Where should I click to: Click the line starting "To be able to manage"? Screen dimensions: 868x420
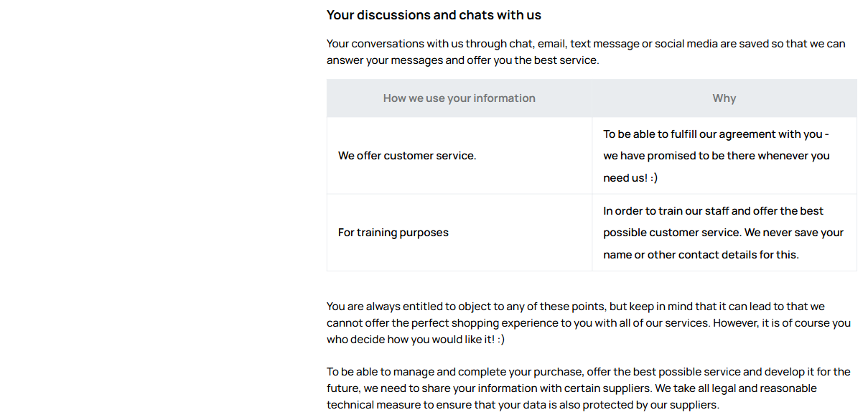click(x=588, y=372)
